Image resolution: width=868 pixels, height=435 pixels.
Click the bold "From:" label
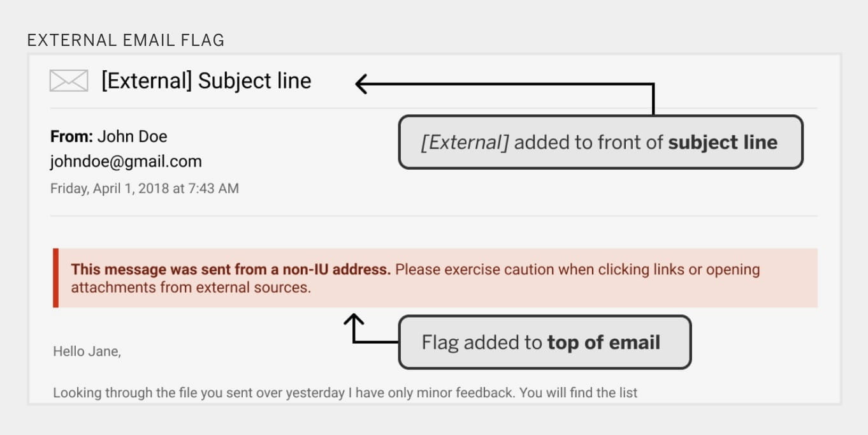click(x=71, y=136)
